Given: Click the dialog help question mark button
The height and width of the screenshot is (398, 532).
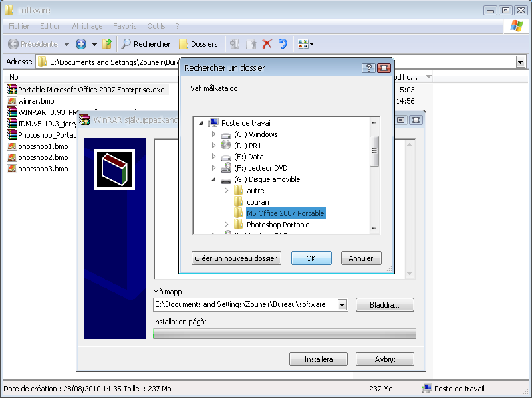Looking at the screenshot, I should (x=368, y=68).
